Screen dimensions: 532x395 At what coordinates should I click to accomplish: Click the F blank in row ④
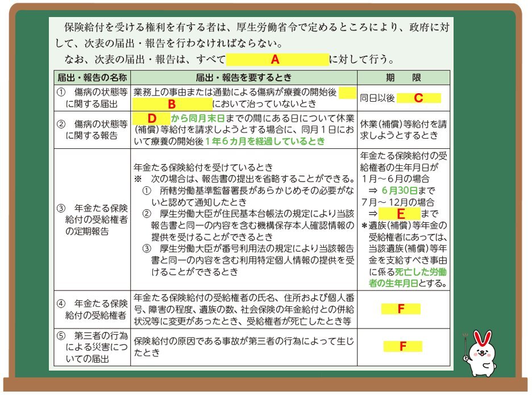tap(401, 309)
